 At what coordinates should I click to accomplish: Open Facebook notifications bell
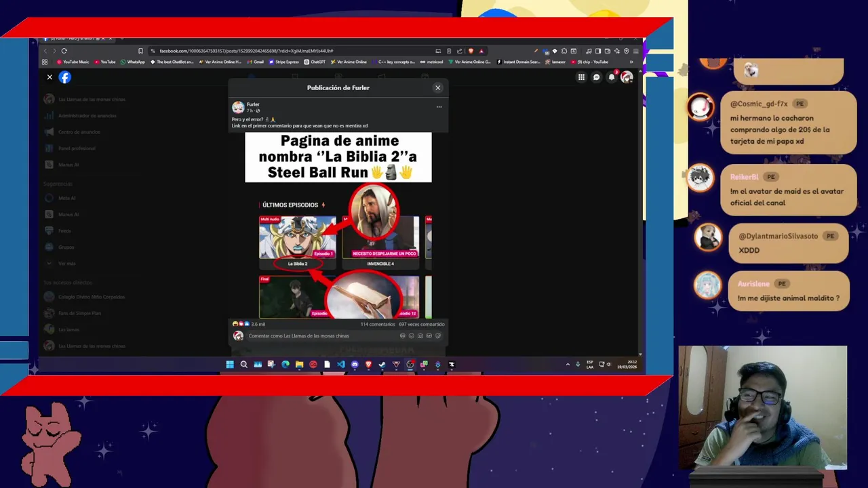612,77
